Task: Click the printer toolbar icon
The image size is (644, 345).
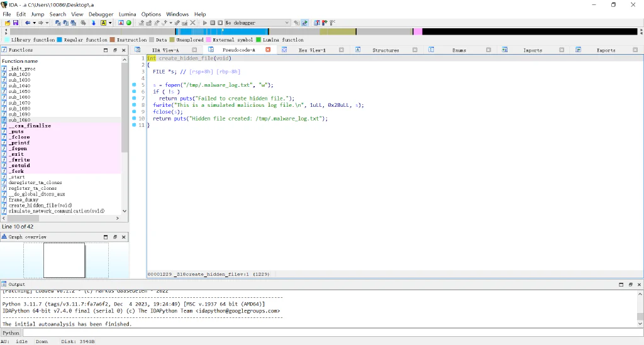Action: (84, 23)
